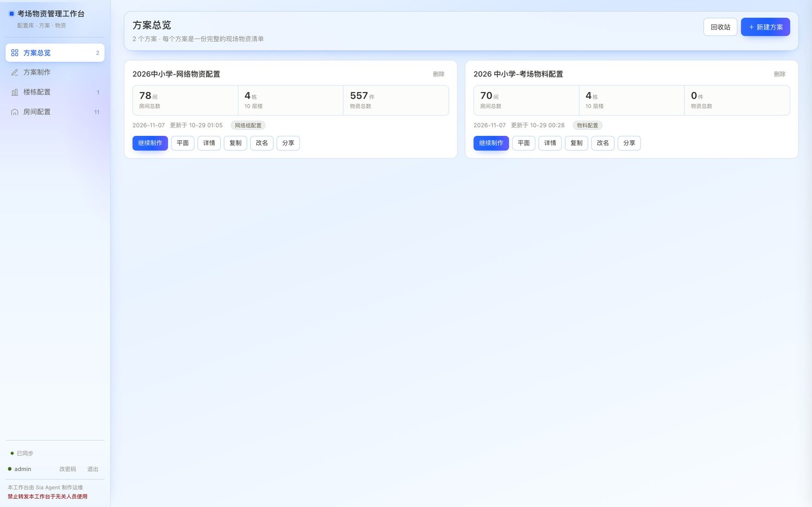This screenshot has height=507, width=812.
Task: Click 改名 on the 考场物料配置 plan
Action: [603, 143]
